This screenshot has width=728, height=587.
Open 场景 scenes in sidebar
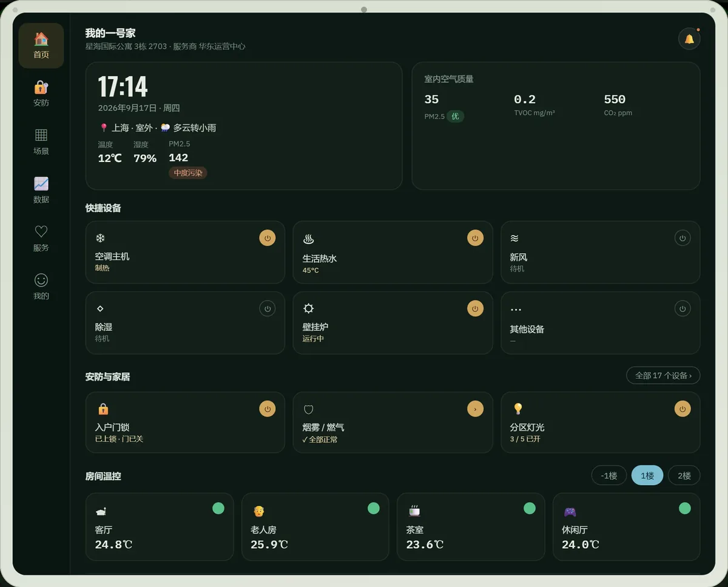click(41, 142)
